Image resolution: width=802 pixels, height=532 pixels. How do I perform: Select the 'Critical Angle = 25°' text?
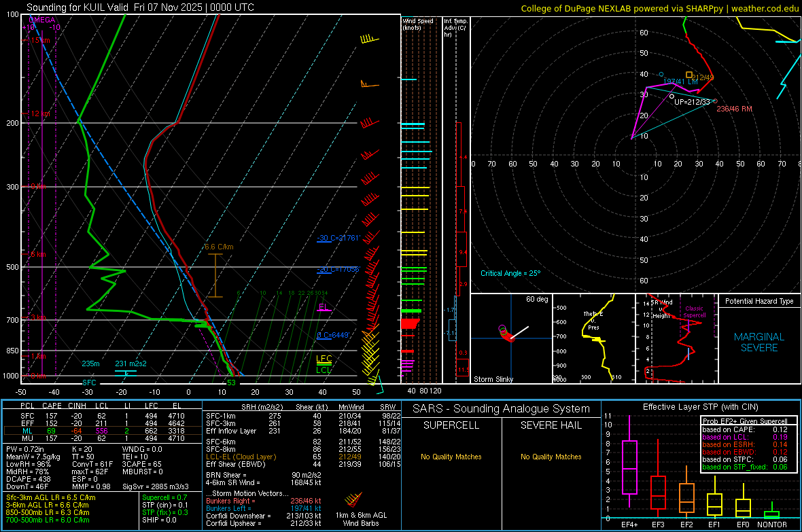coord(510,273)
